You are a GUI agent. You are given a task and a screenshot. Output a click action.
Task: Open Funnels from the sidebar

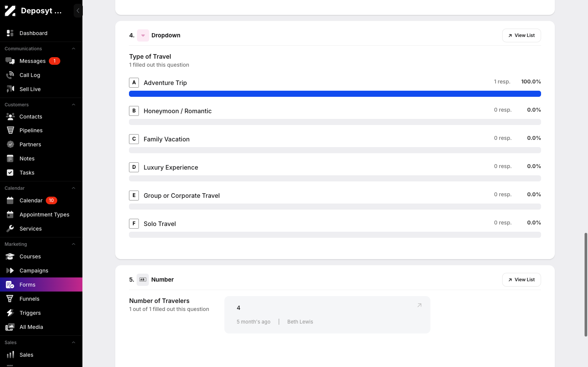pos(41,299)
